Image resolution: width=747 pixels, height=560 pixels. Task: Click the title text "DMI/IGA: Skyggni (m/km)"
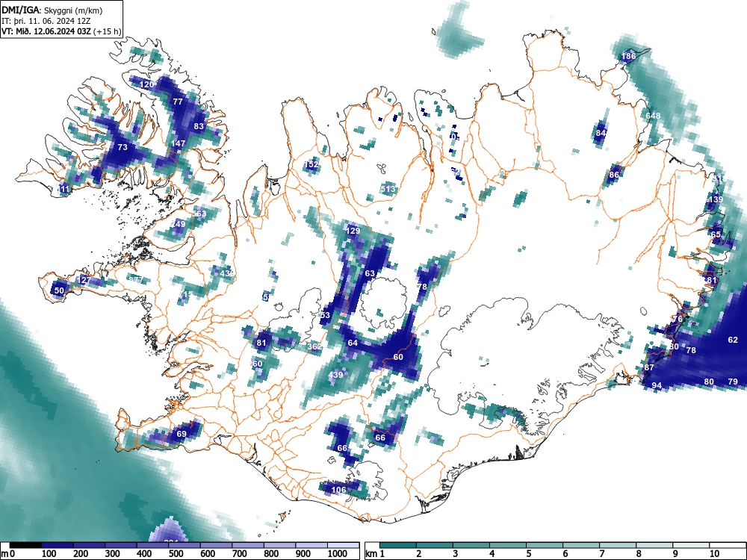point(52,10)
